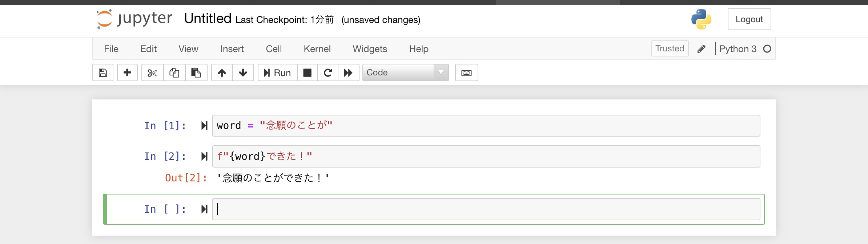The height and width of the screenshot is (244, 868).
Task: Open the command palette keyboard icon
Action: coord(467,72)
